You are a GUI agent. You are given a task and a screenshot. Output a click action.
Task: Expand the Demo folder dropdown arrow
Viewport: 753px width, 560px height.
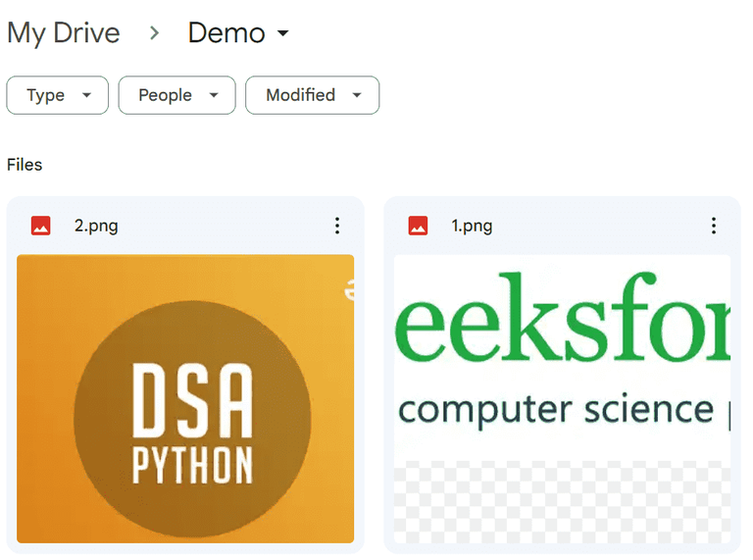283,33
